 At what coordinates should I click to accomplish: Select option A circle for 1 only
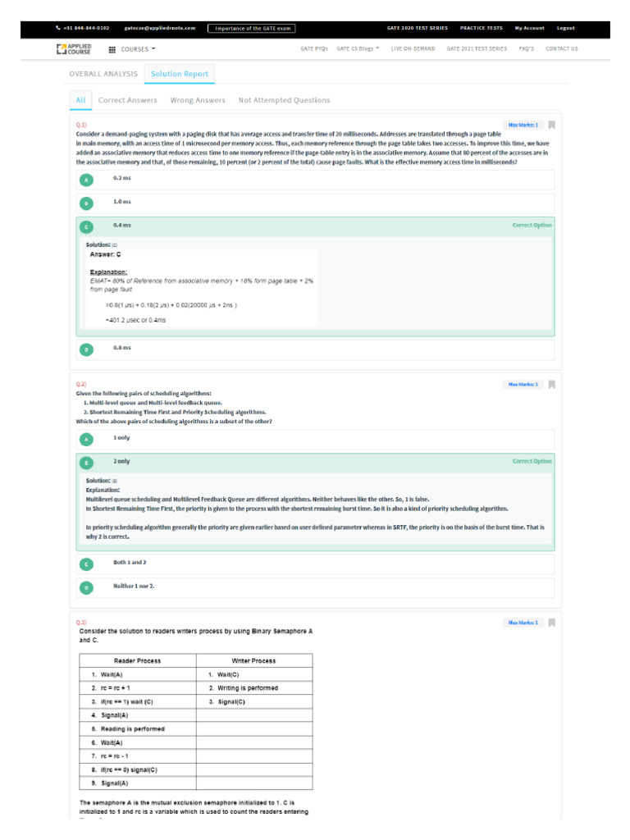86,440
